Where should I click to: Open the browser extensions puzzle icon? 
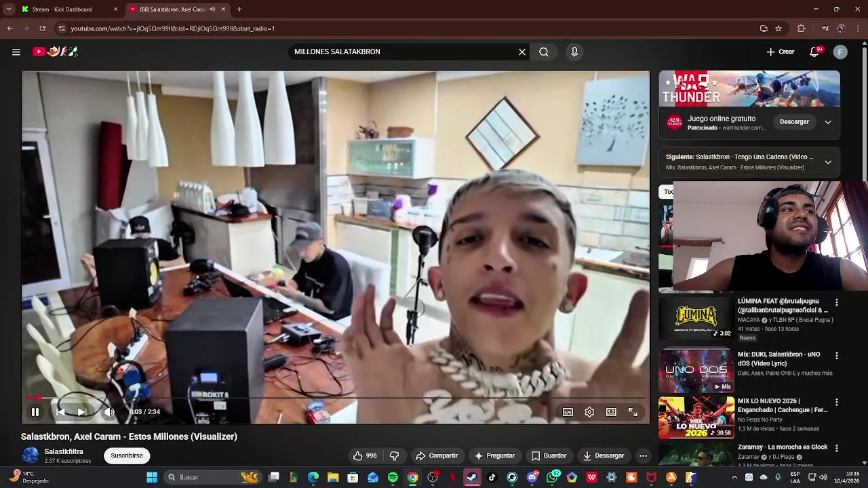click(802, 28)
